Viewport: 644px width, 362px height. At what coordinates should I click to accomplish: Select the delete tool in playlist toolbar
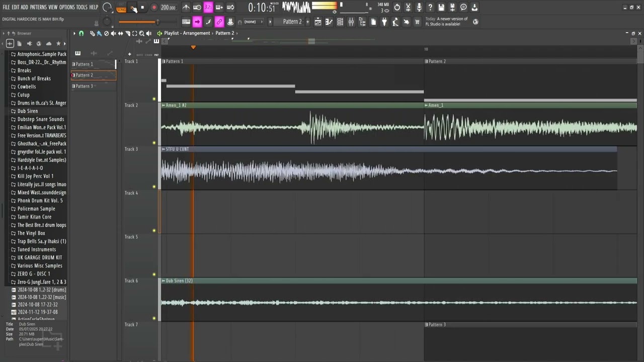click(106, 33)
